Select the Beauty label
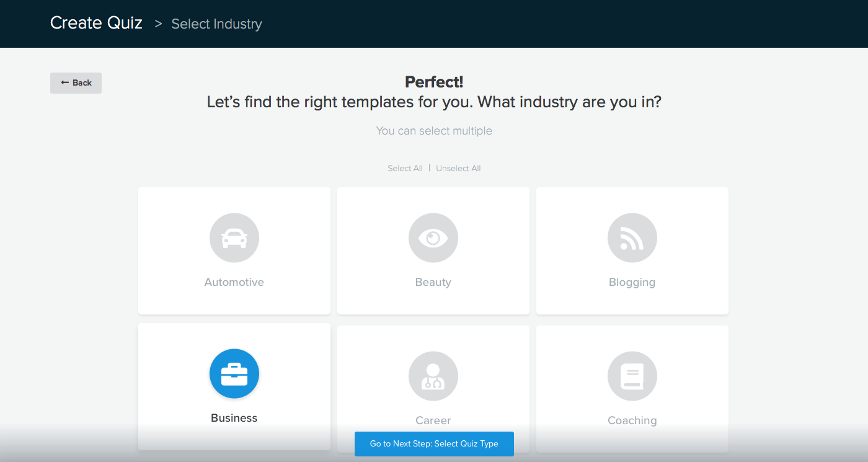868x462 pixels. [433, 282]
